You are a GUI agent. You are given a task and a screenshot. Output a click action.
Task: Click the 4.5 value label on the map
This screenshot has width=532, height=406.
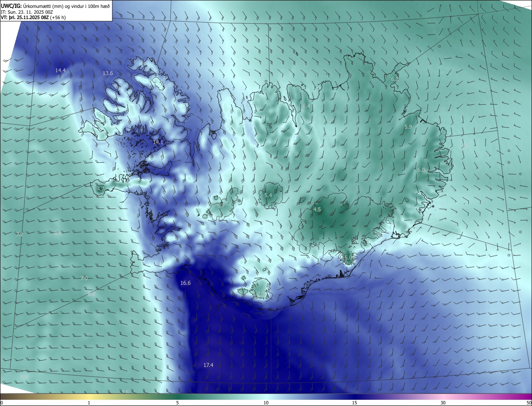(x=317, y=210)
